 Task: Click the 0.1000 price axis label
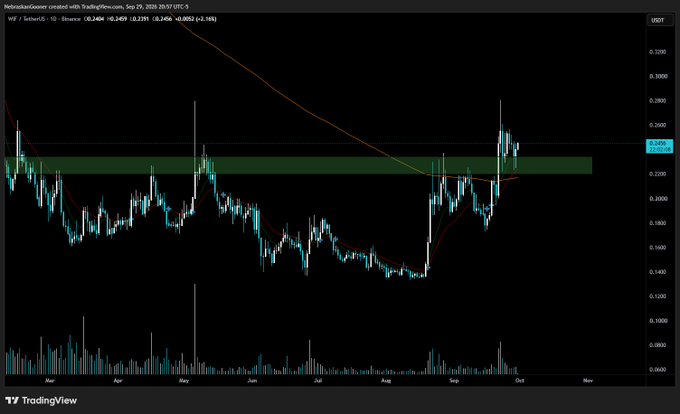658,321
